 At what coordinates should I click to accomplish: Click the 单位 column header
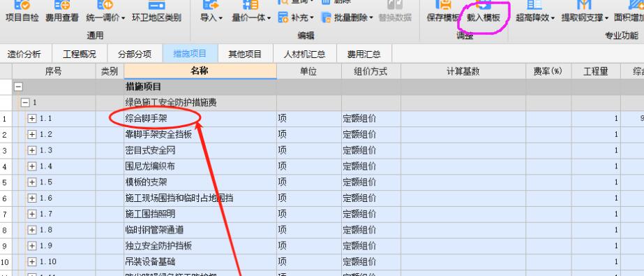(309, 71)
